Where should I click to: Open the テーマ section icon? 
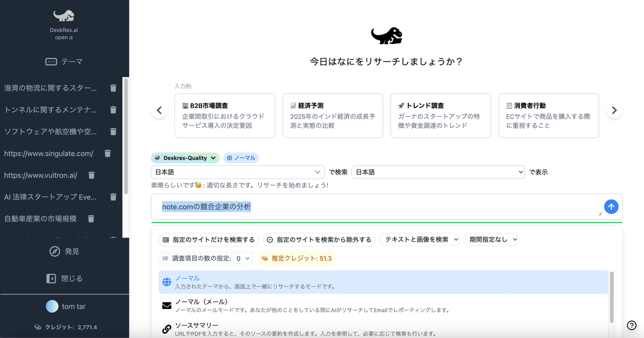coord(51,62)
